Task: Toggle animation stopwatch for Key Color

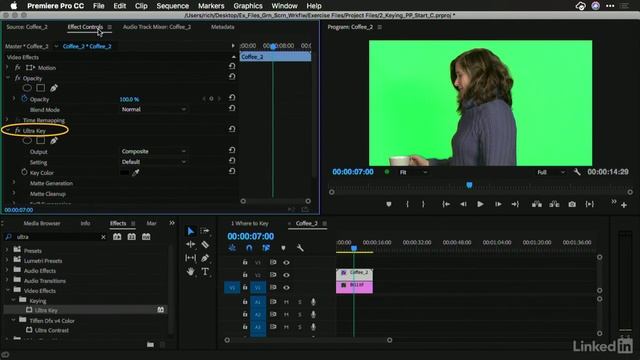Action: coord(24,172)
